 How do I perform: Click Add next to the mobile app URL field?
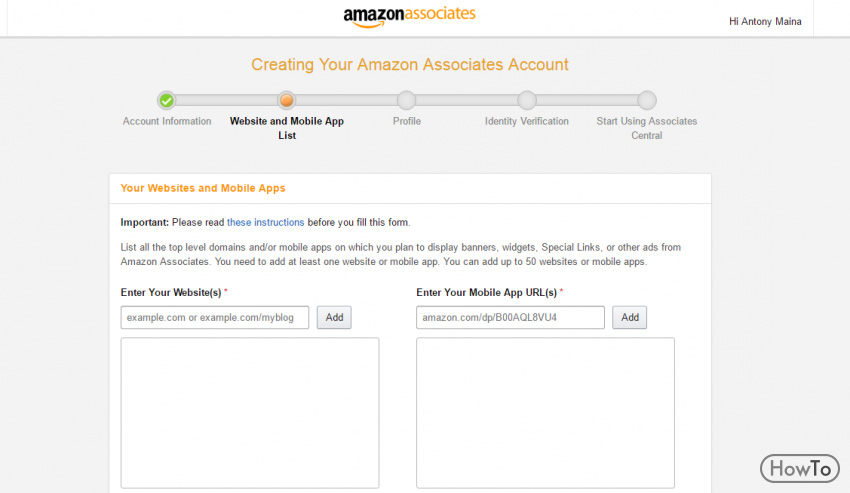click(x=629, y=317)
